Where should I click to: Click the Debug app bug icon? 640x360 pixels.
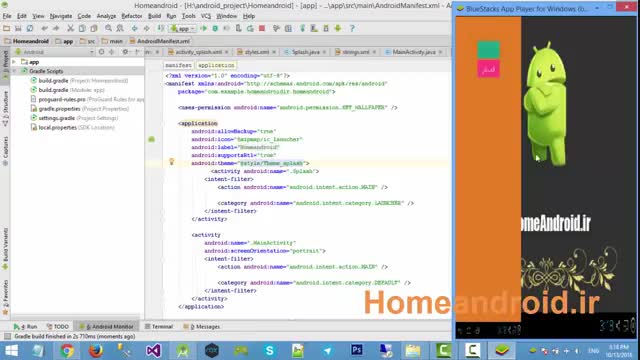tap(215, 29)
